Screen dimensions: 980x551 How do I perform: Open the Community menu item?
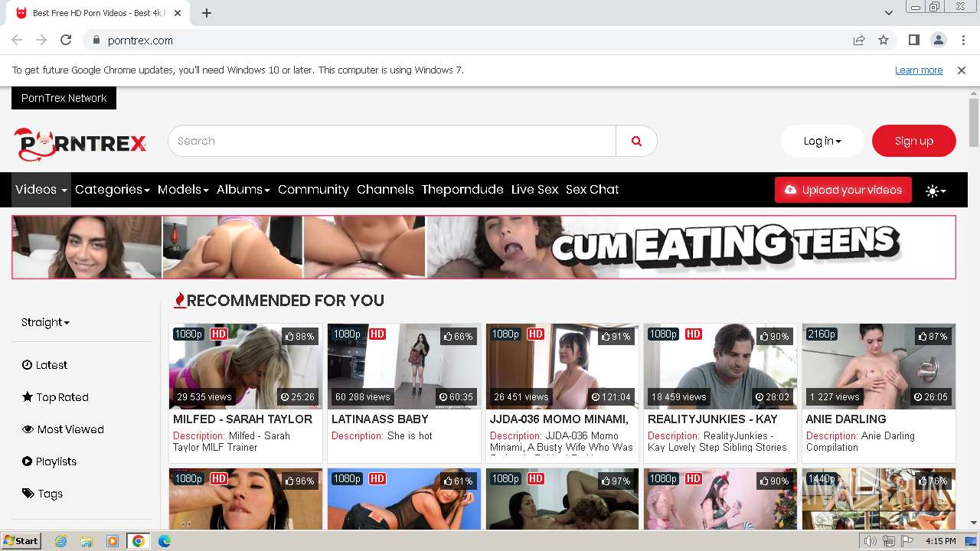313,190
